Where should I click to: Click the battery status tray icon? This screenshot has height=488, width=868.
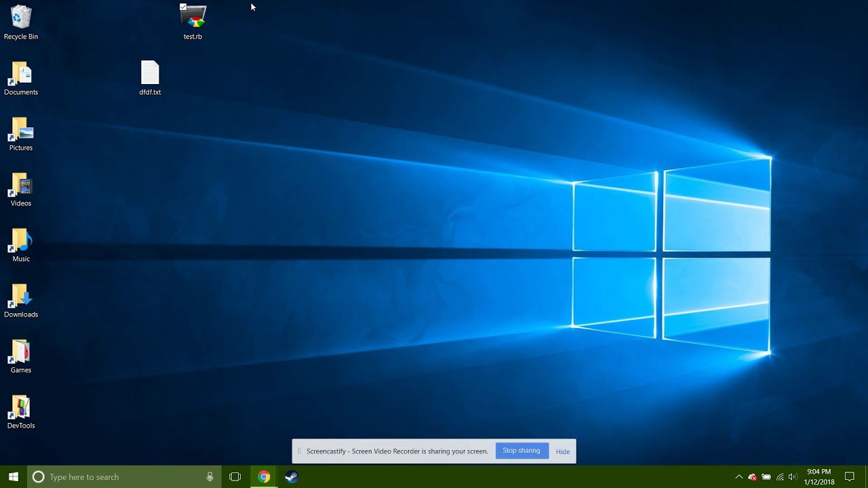pos(766,477)
